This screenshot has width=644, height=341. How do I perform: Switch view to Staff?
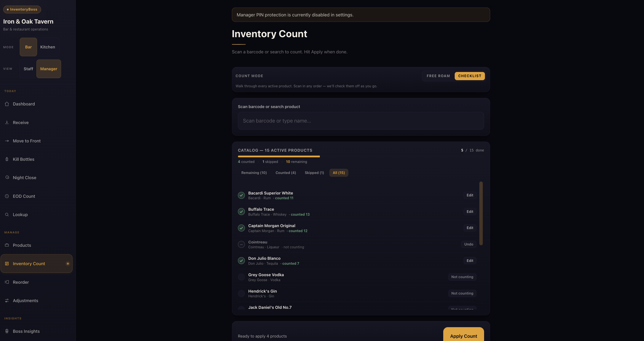28,69
